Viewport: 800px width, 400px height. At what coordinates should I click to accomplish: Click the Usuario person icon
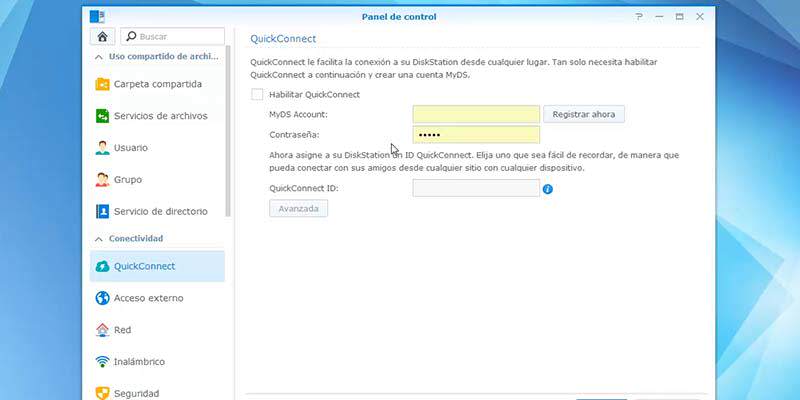[103, 148]
